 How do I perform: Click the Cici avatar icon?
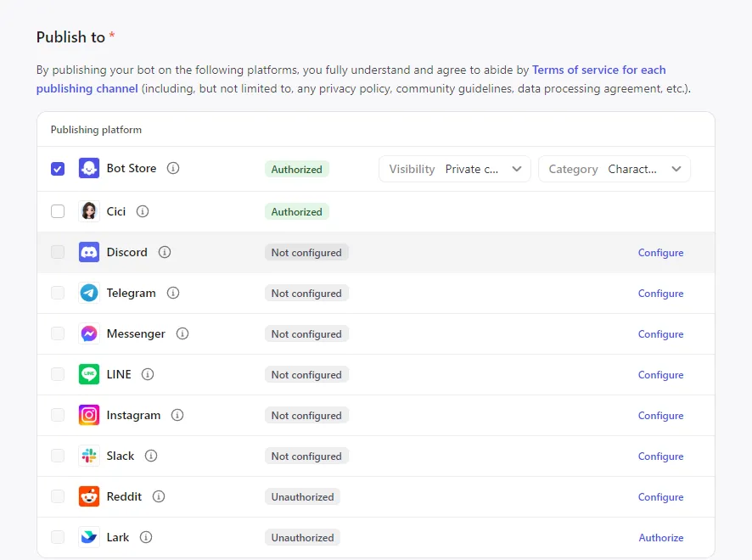(x=89, y=211)
